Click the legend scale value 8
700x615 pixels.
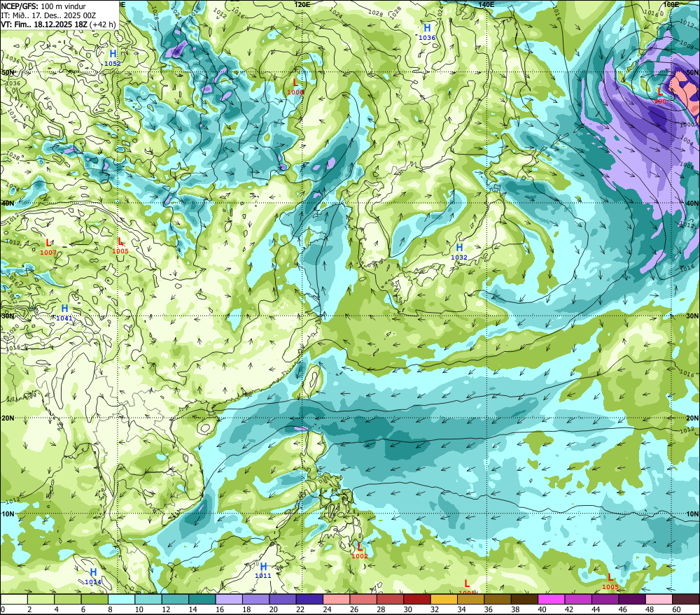tap(111, 609)
